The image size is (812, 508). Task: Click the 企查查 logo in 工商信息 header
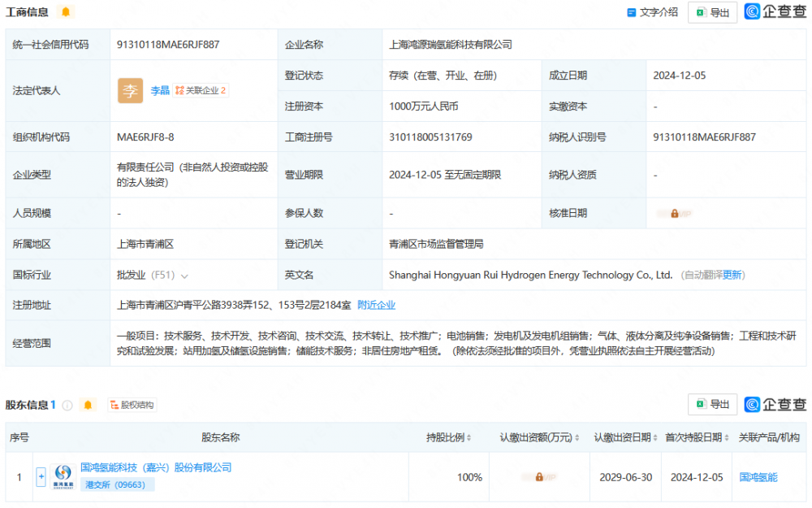775,11
